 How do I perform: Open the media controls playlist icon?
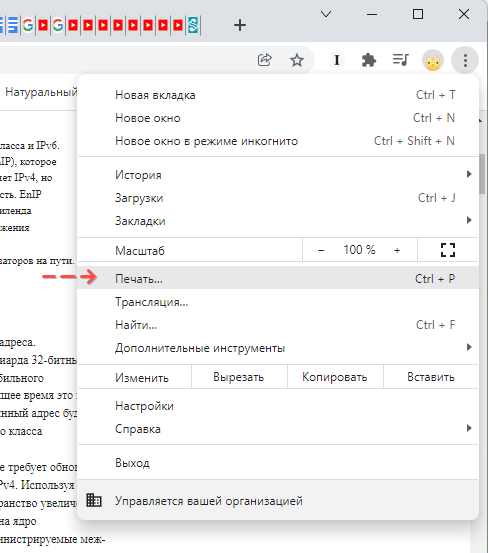401,60
